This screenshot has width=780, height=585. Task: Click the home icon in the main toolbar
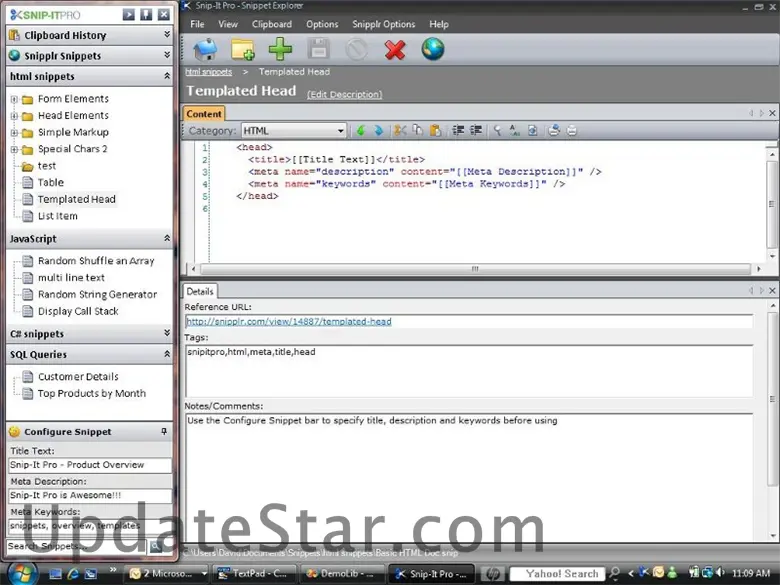(205, 48)
